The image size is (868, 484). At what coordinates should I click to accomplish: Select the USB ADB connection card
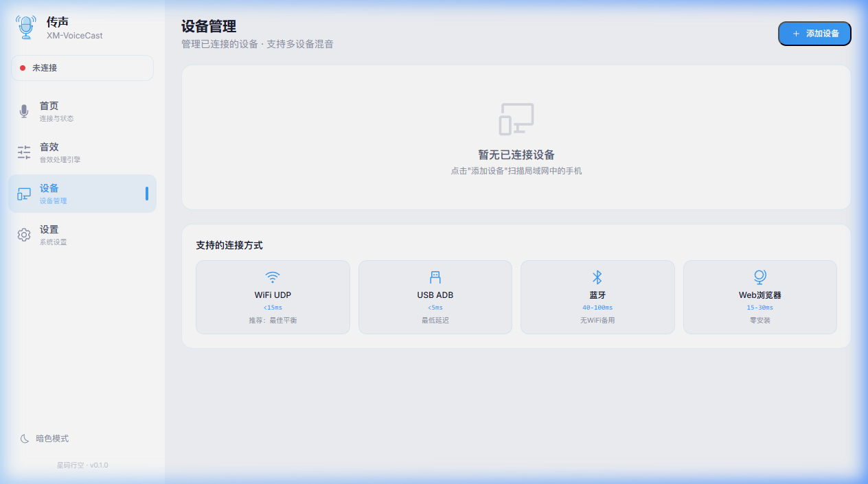pos(435,297)
